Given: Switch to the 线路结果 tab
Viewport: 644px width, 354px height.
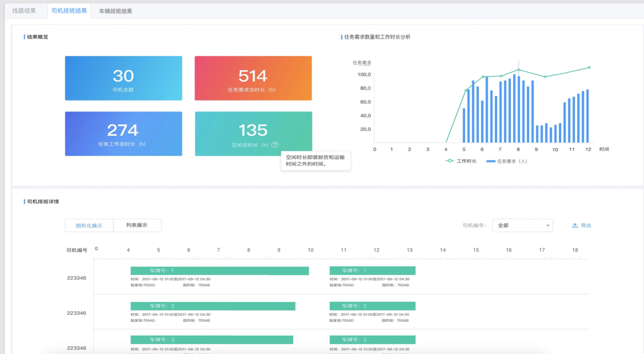Looking at the screenshot, I should pos(24,11).
